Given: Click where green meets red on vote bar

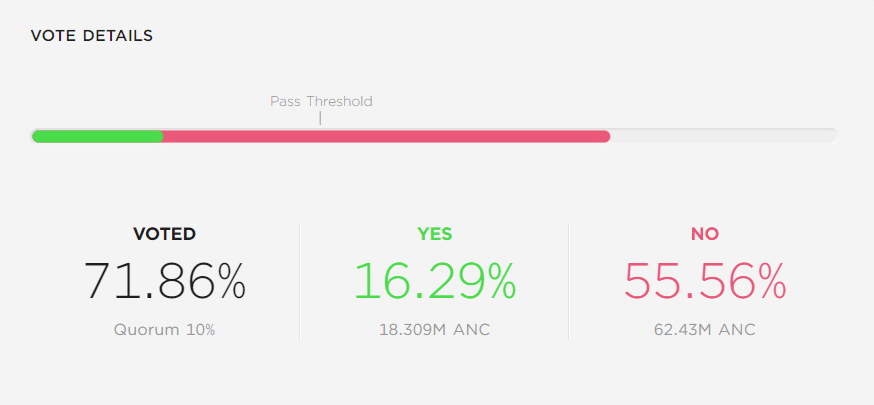Looking at the screenshot, I should coord(163,136).
